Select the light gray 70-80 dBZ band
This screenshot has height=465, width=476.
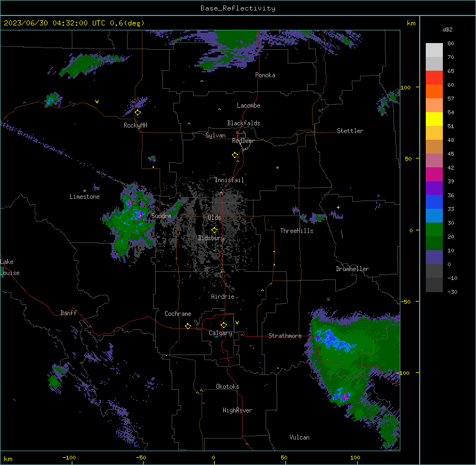tap(434, 50)
